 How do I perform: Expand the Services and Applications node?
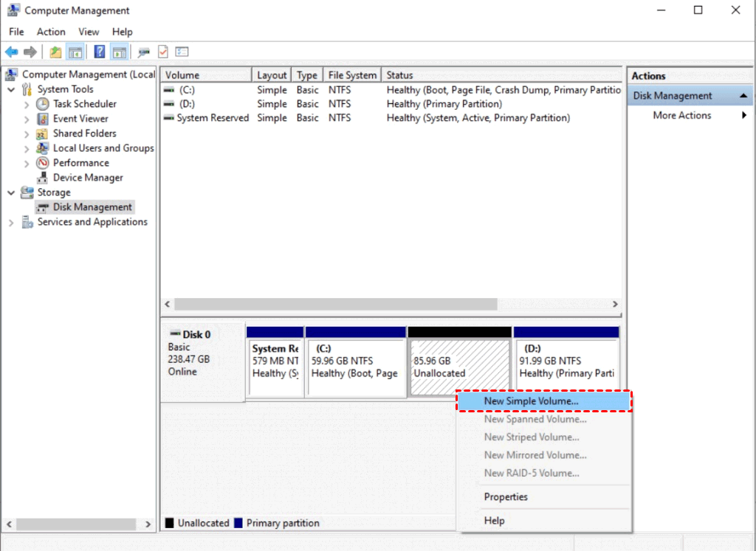11,222
